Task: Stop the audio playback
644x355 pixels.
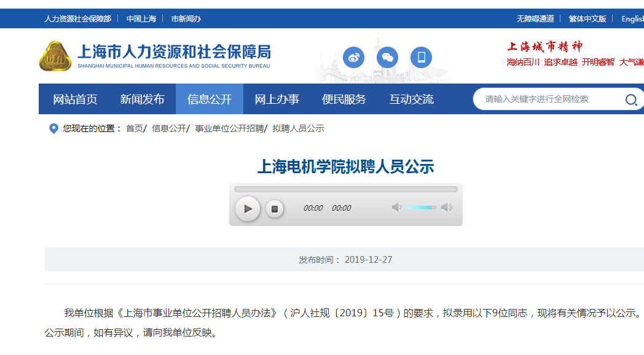Action: [x=275, y=209]
